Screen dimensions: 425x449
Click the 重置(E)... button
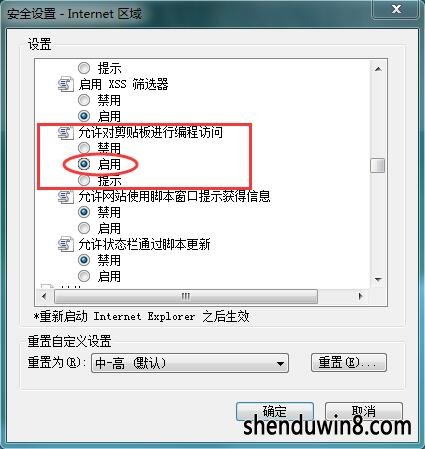[349, 362]
